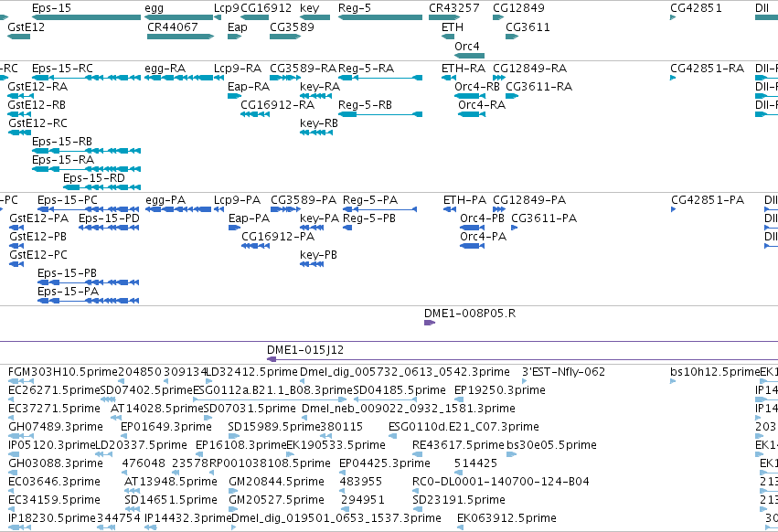Click the EP01649.3prime EST label
The height and width of the screenshot is (532, 778).
(x=166, y=427)
